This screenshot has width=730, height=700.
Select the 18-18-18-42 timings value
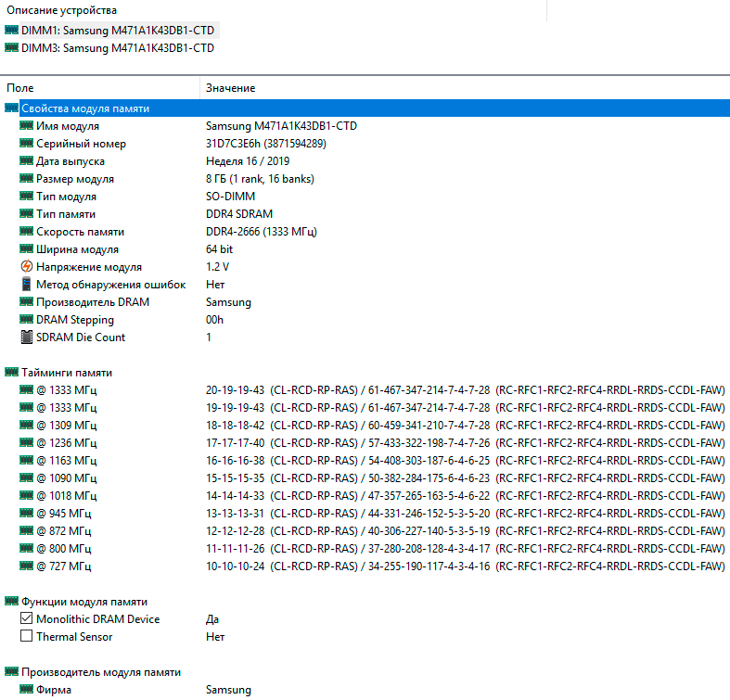click(466, 426)
